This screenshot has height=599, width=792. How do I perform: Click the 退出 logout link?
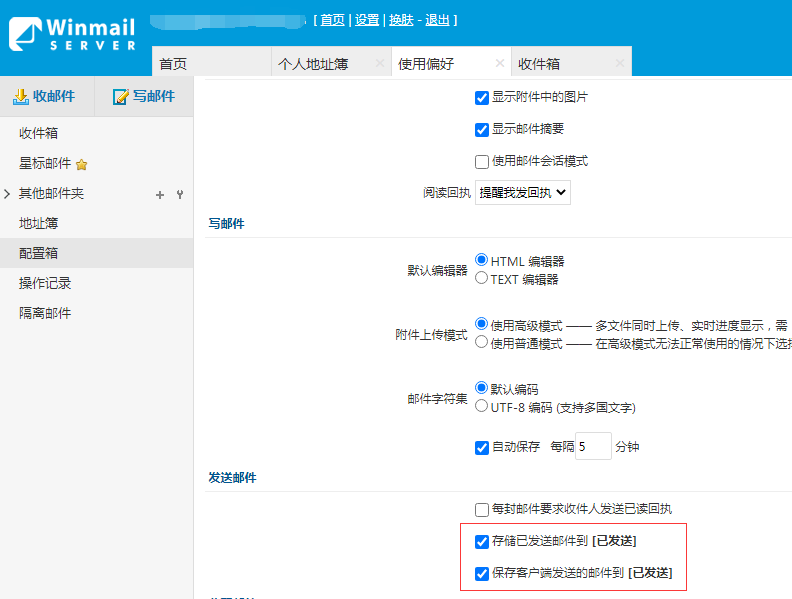click(437, 20)
